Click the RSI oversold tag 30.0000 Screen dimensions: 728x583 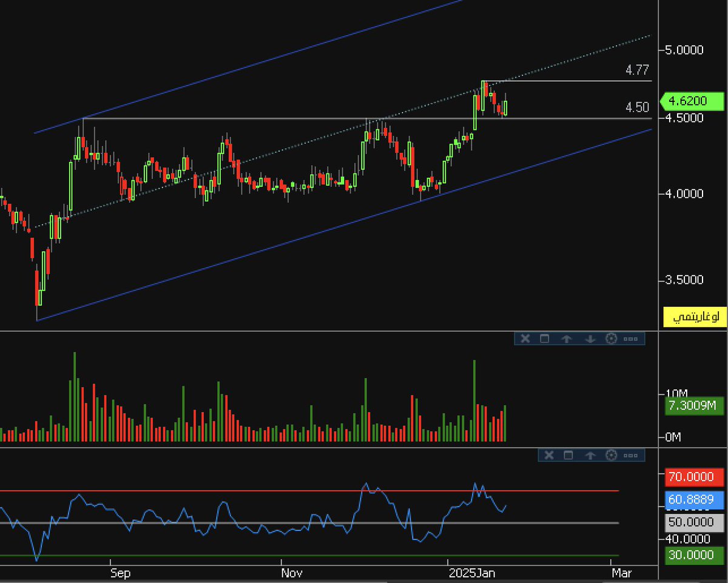[x=695, y=555]
